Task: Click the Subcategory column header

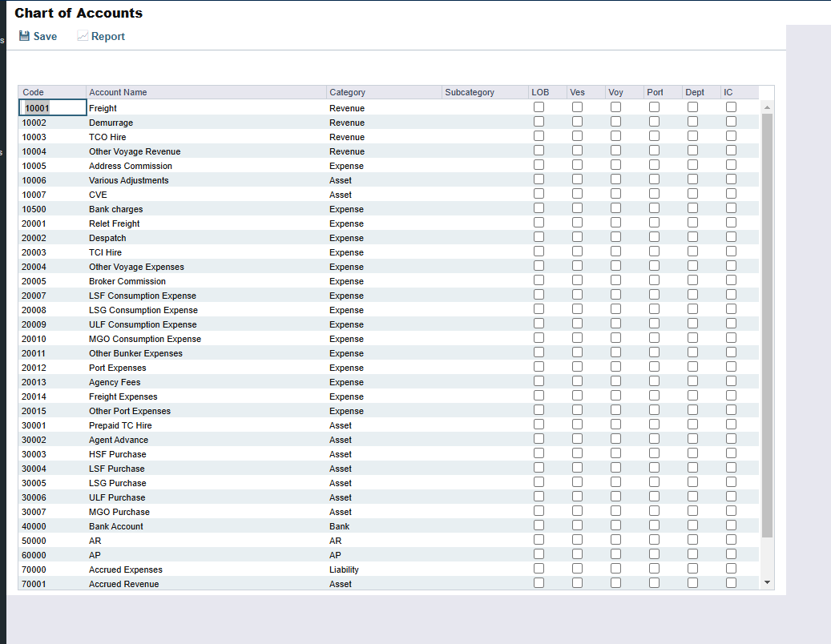Action: (x=484, y=92)
